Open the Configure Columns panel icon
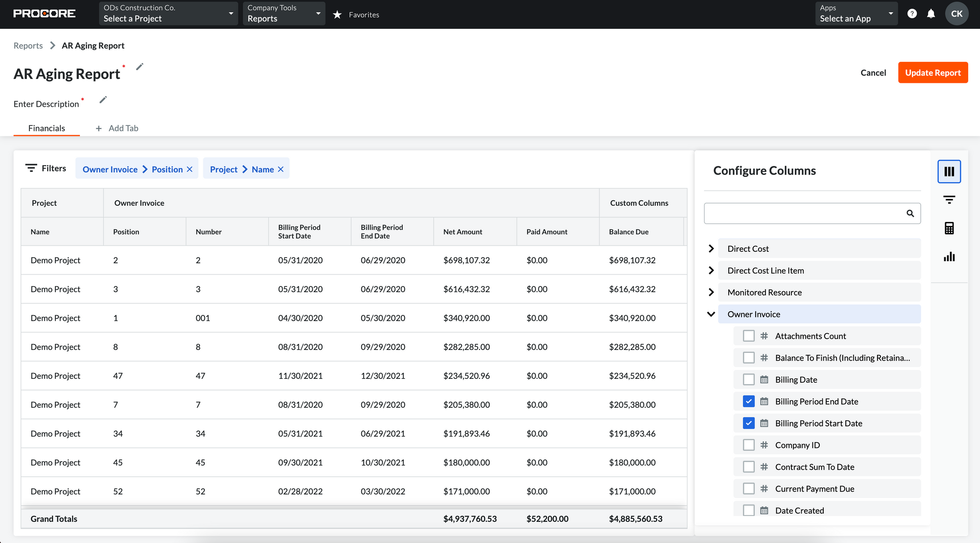 click(x=949, y=172)
